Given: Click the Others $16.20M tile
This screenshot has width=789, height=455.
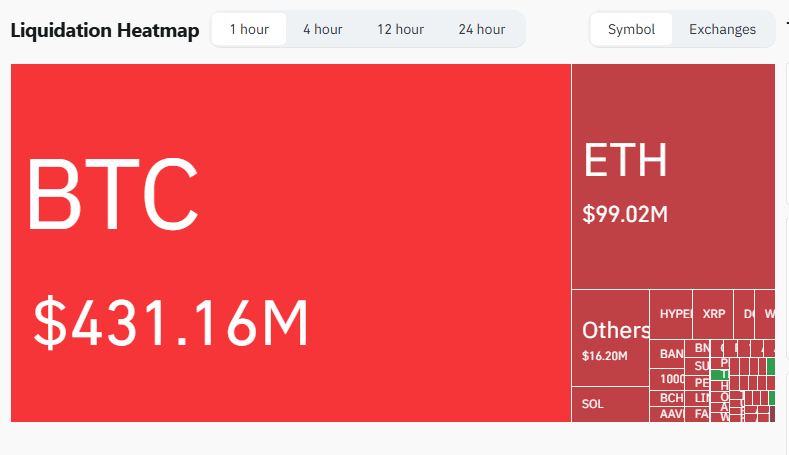Looking at the screenshot, I should pyautogui.click(x=610, y=338).
